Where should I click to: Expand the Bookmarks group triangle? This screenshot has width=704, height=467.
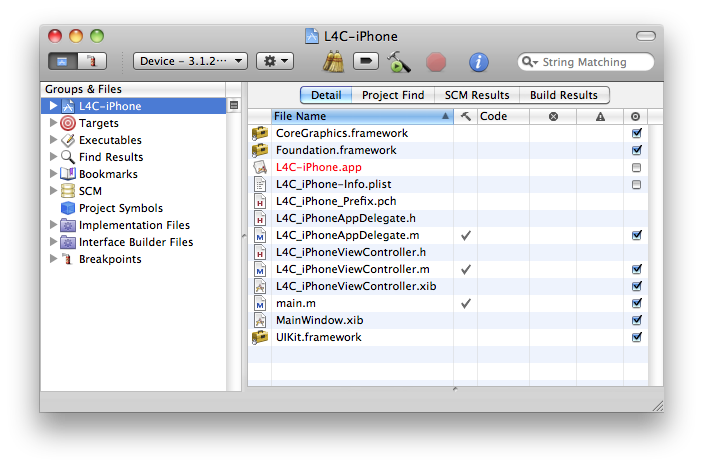(53, 174)
